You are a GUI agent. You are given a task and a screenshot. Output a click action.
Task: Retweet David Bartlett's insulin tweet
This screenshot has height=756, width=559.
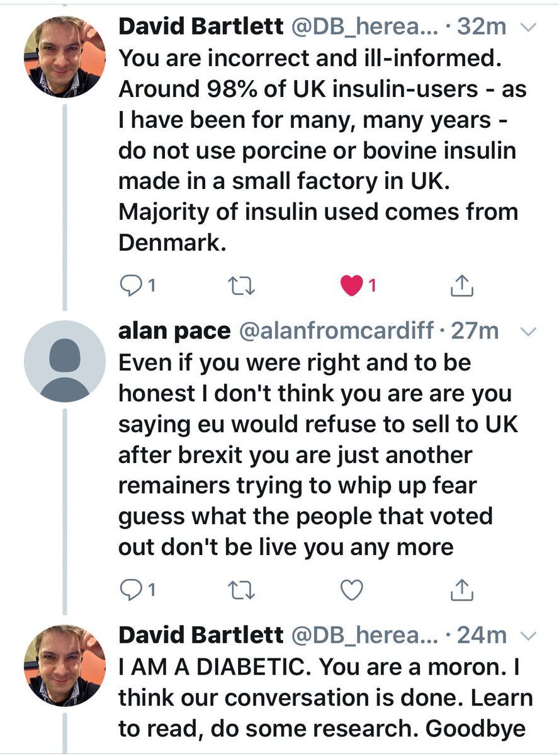pyautogui.click(x=241, y=286)
